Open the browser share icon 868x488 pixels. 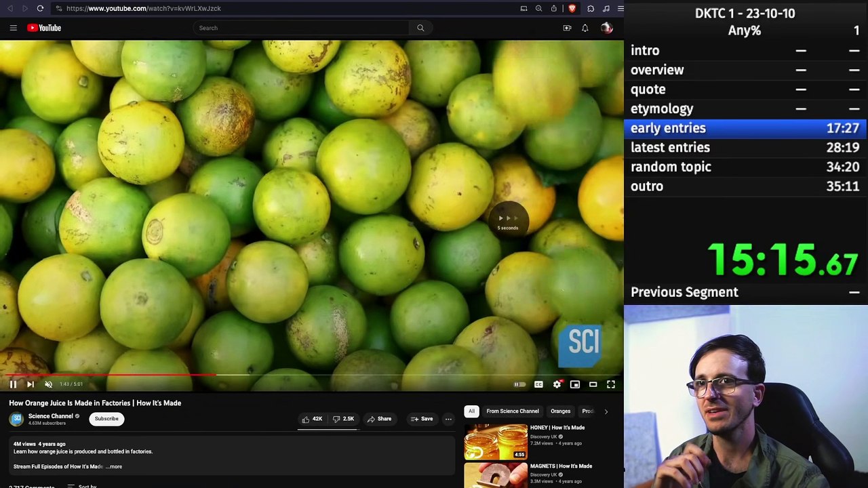(554, 8)
